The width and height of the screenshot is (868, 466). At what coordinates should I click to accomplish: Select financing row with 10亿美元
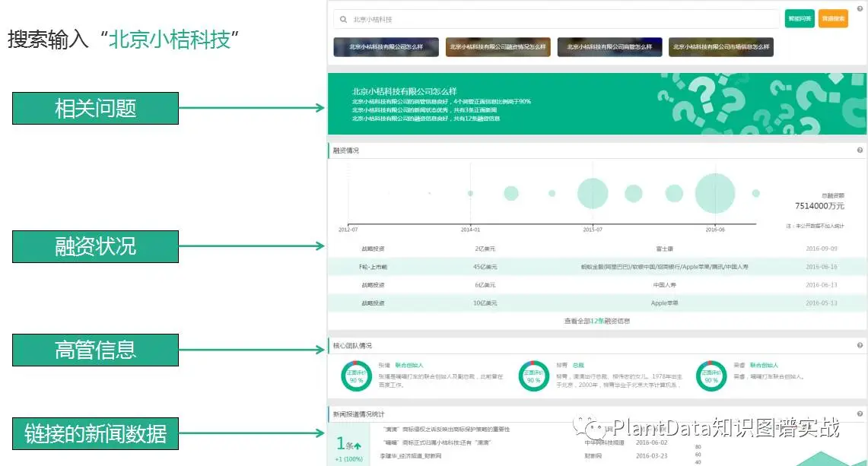point(597,303)
